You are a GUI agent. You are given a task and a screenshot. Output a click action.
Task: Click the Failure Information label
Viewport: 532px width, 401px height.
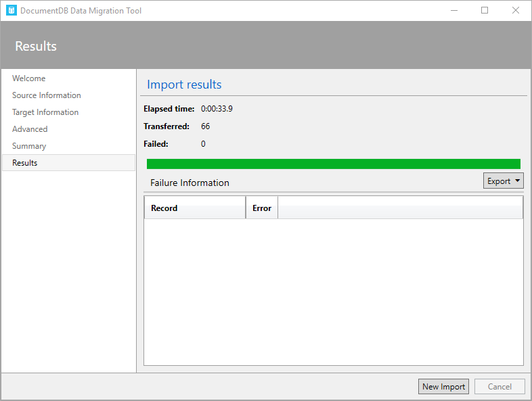[190, 183]
